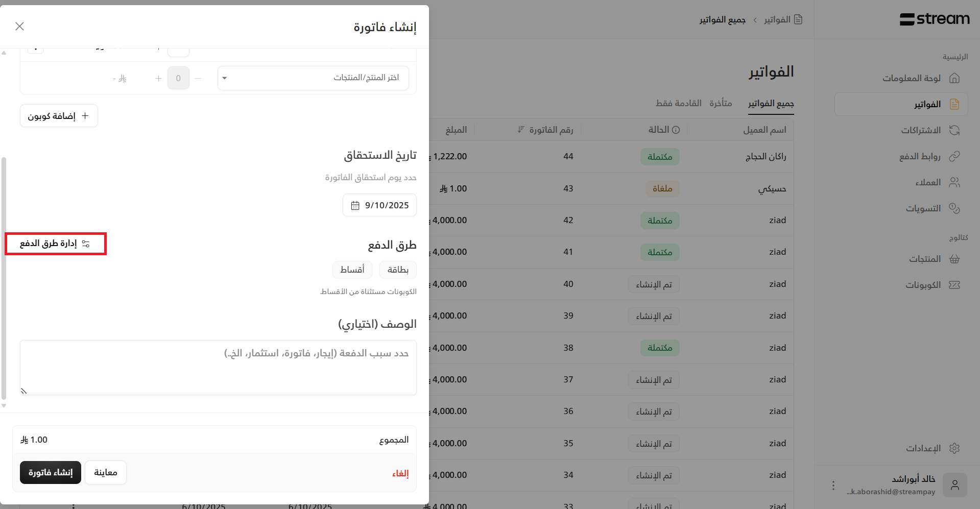Screen dimensions: 980x509
Task: Open user account three-dot menu
Action: coord(833,486)
